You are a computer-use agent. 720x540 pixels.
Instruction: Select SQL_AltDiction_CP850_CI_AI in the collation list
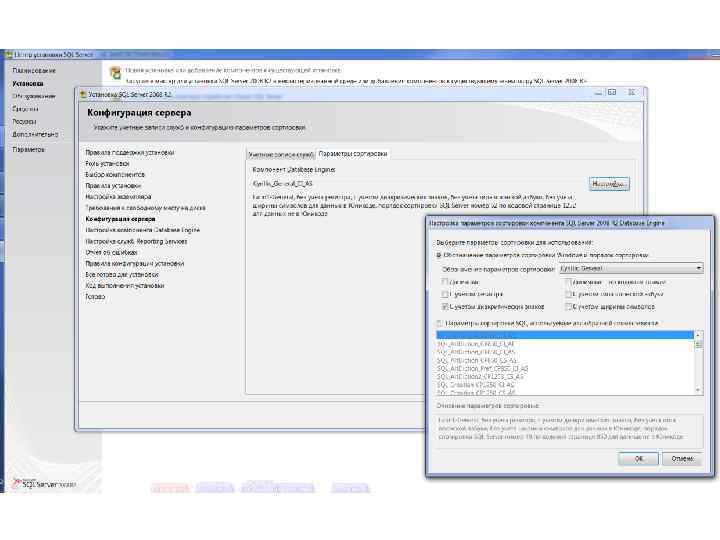pyautogui.click(x=476, y=344)
